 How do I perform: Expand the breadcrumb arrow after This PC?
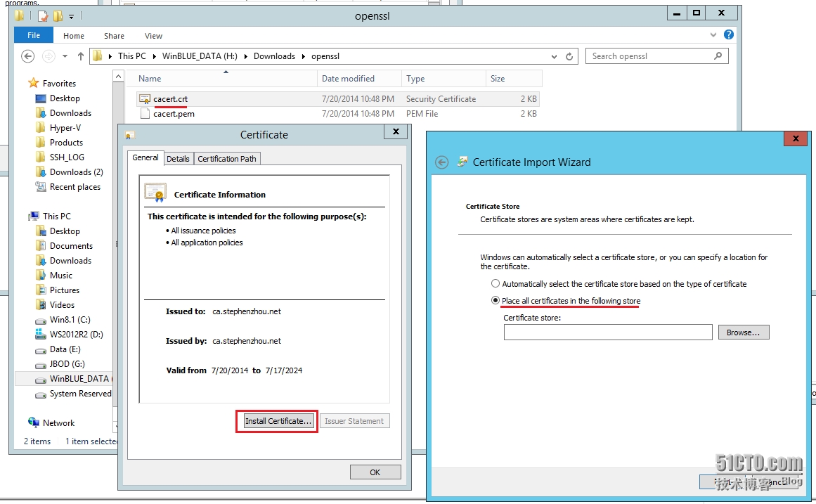click(x=155, y=56)
